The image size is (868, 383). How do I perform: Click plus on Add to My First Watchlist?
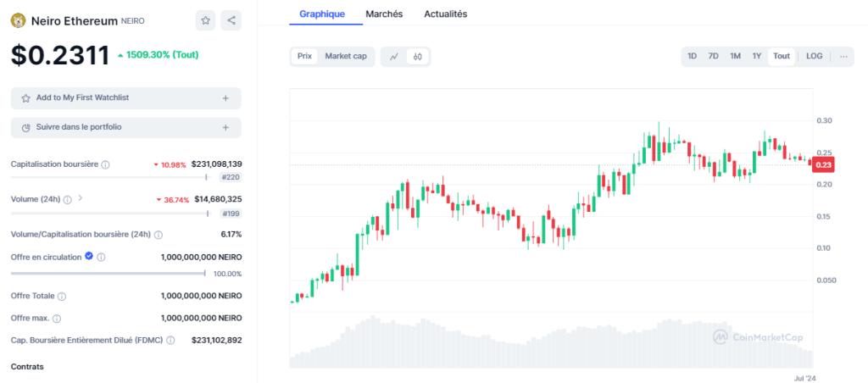click(x=225, y=98)
